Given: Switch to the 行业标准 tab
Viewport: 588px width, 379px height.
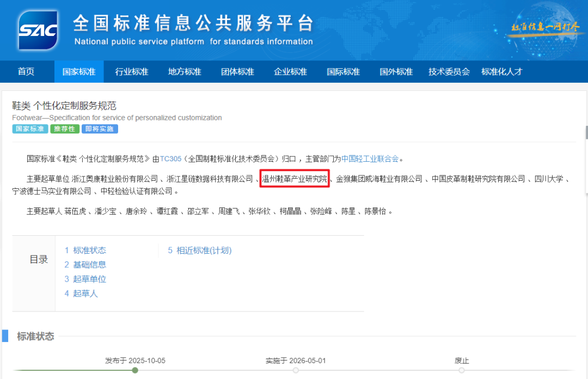Looking at the screenshot, I should tap(131, 71).
